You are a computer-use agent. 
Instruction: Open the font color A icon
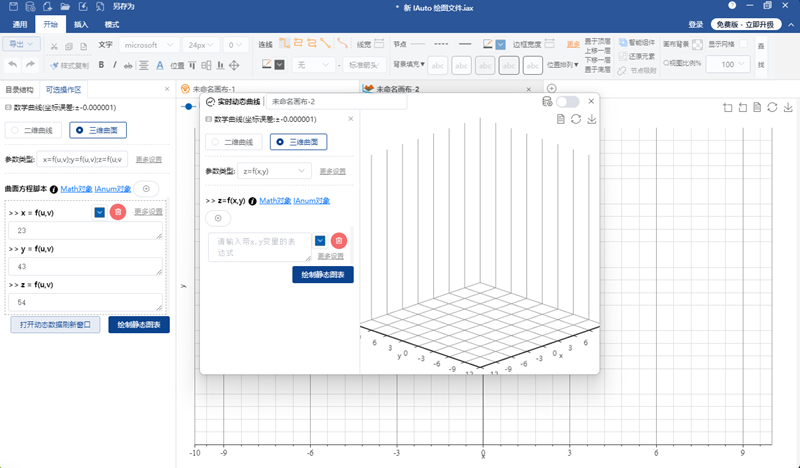coord(160,65)
